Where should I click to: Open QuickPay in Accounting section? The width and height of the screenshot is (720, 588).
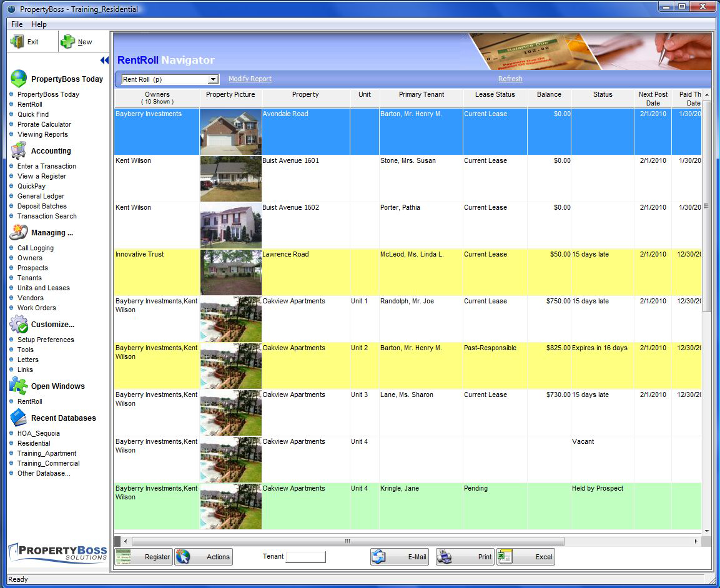coord(32,187)
